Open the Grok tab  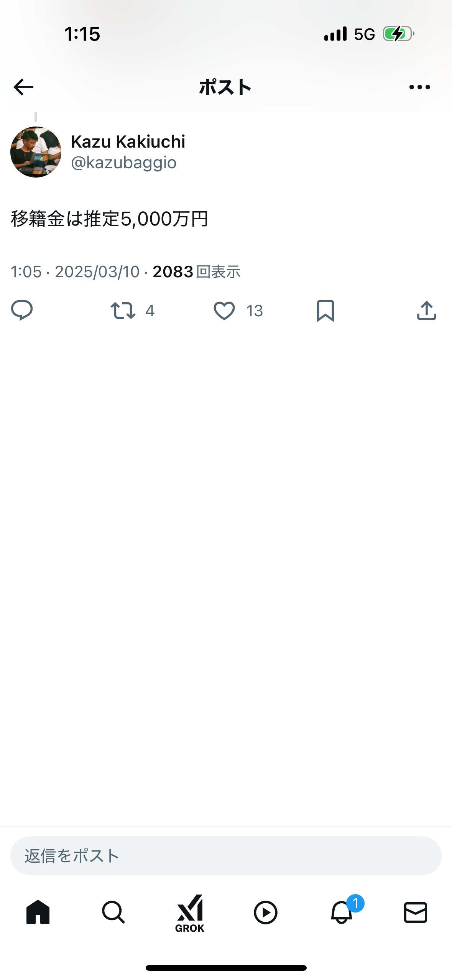tap(189, 913)
